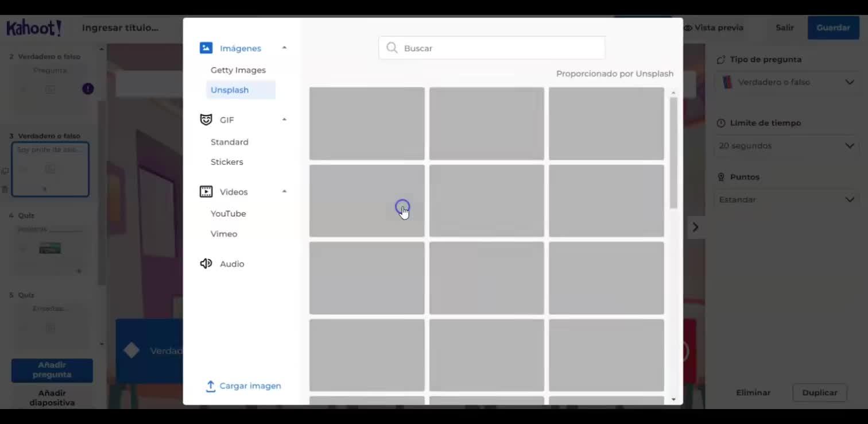
Task: Click the image grid scrollbar down arrow
Action: click(673, 399)
